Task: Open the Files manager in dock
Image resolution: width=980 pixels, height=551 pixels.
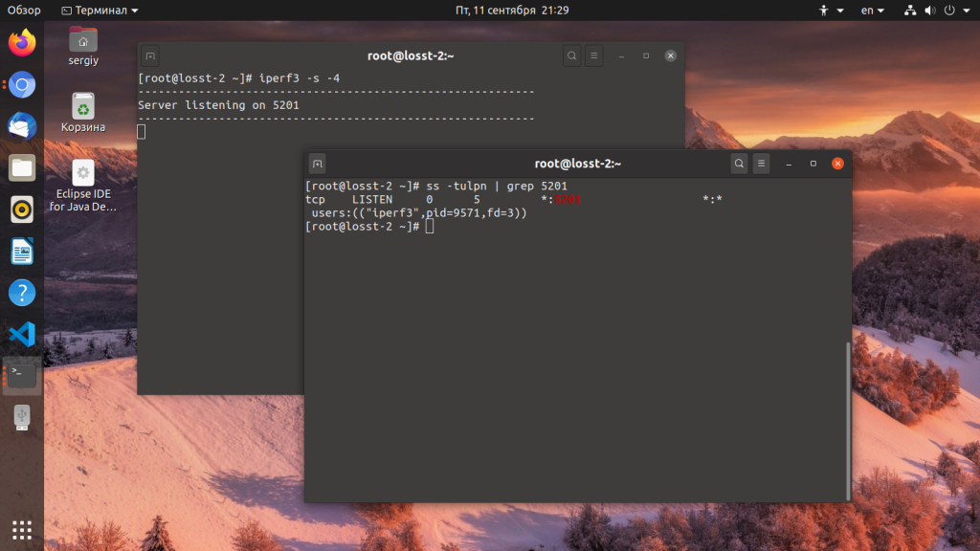Action: (x=22, y=168)
